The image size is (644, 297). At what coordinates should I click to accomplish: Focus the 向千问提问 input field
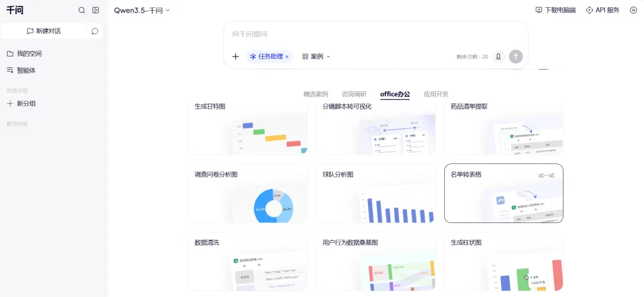pyautogui.click(x=376, y=34)
